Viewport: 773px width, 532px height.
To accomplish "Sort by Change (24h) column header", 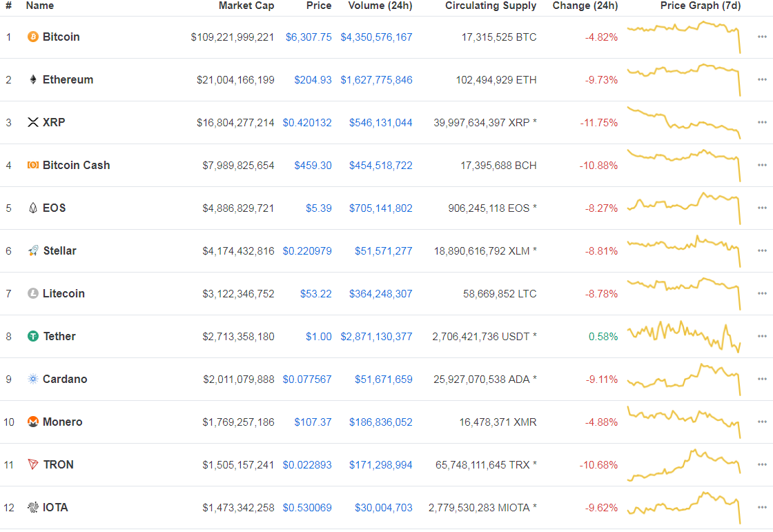I will pyautogui.click(x=585, y=6).
